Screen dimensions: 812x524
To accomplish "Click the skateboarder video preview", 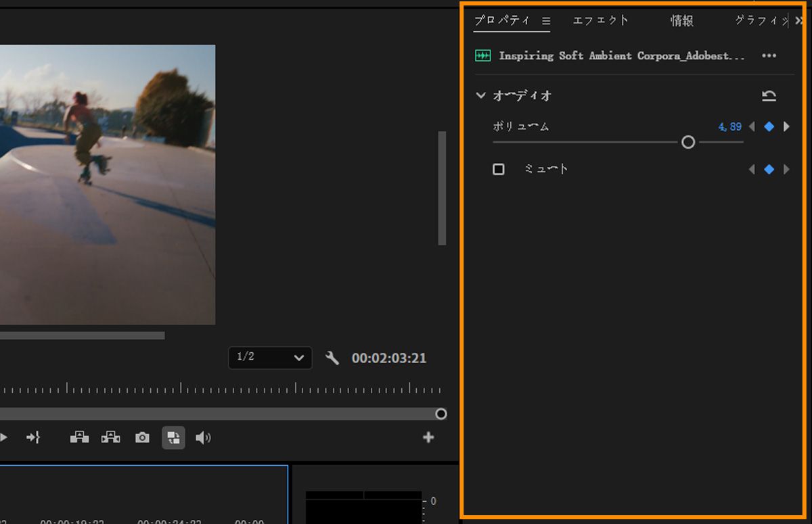I will tap(108, 185).
